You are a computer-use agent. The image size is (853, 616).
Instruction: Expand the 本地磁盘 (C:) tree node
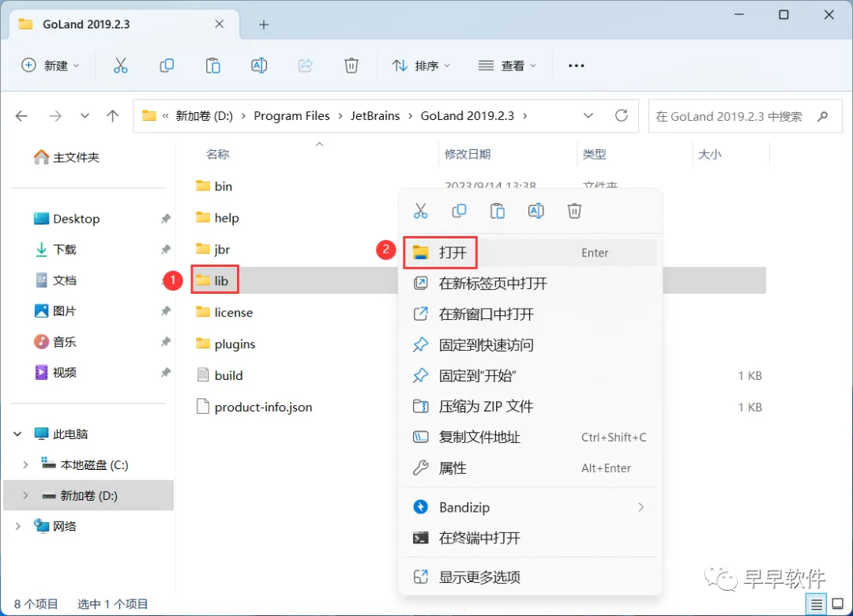point(25,464)
